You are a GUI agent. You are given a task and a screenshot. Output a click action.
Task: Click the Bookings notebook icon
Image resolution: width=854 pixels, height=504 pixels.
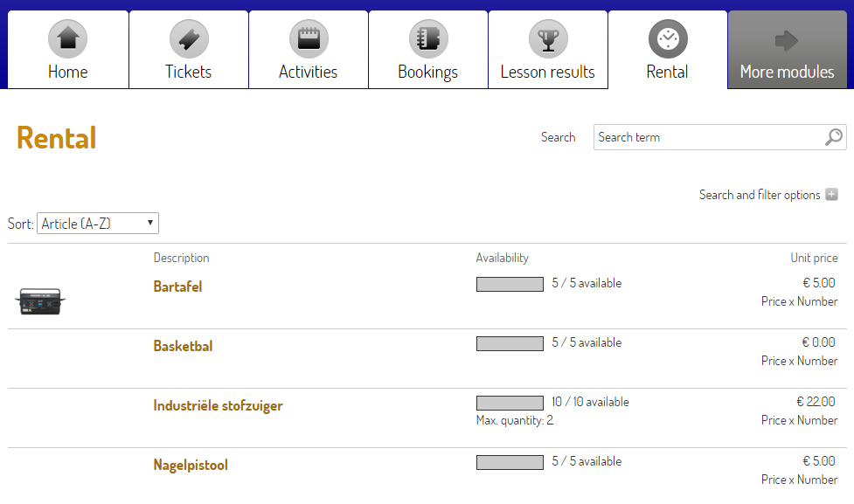click(x=428, y=39)
